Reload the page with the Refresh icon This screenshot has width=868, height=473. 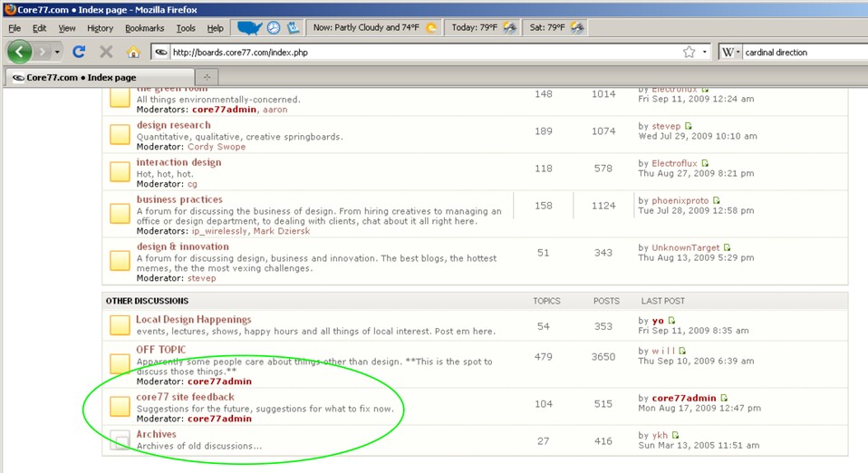click(79, 52)
